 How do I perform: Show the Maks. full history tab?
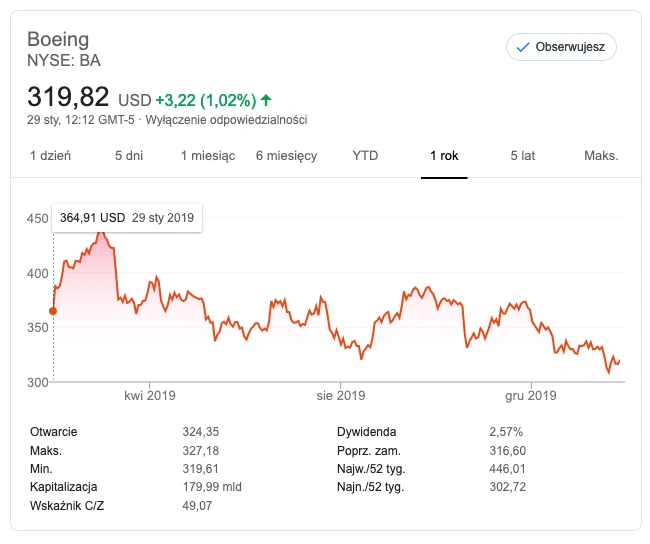point(601,156)
